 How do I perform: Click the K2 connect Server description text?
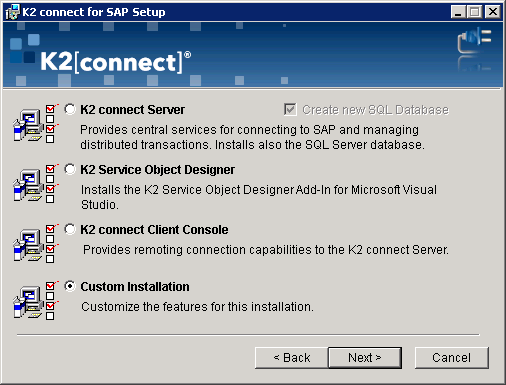point(253,137)
